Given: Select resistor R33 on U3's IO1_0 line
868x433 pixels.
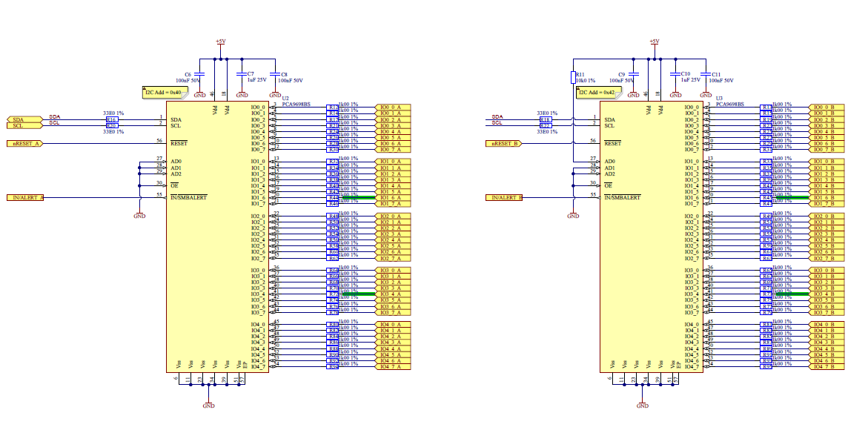Looking at the screenshot, I should click(766, 162).
